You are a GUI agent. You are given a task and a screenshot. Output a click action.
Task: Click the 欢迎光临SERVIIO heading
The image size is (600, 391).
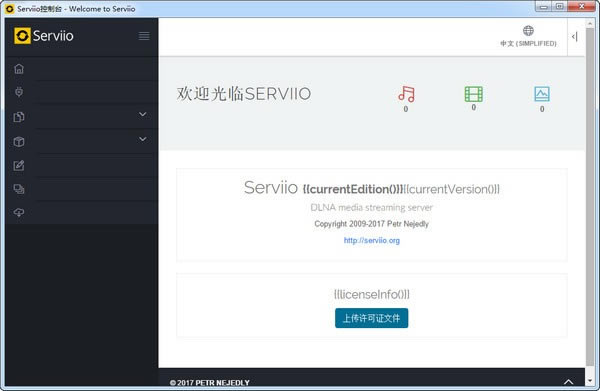pyautogui.click(x=244, y=94)
